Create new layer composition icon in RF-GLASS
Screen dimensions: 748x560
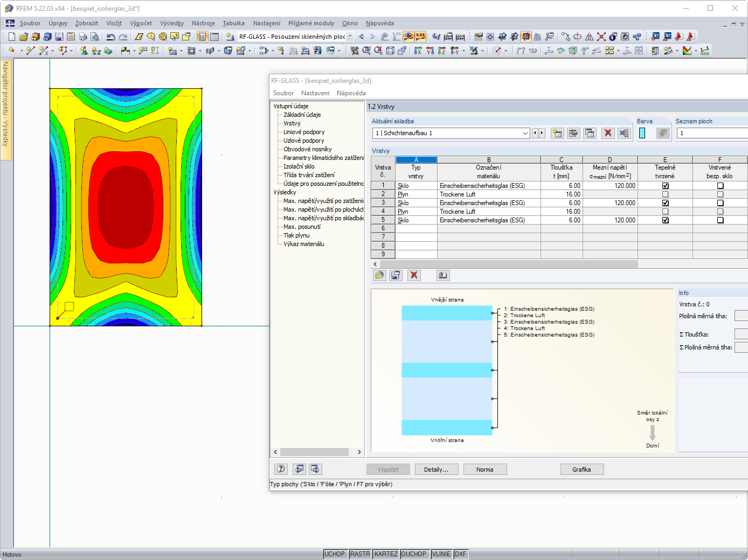pos(557,133)
